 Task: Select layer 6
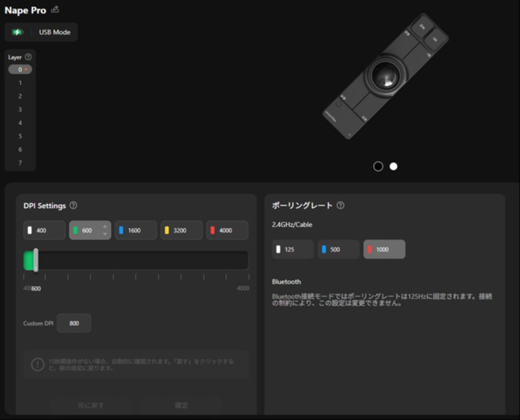click(x=20, y=150)
